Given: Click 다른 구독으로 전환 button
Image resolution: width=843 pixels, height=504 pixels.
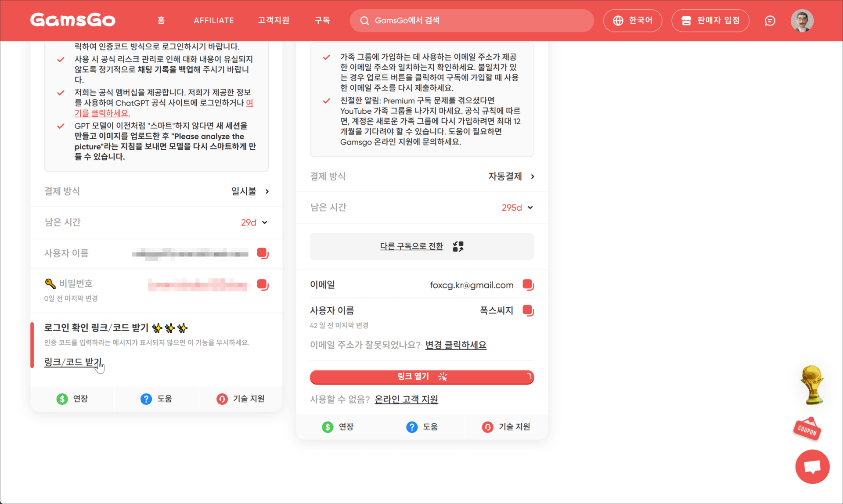Looking at the screenshot, I should click(x=422, y=246).
